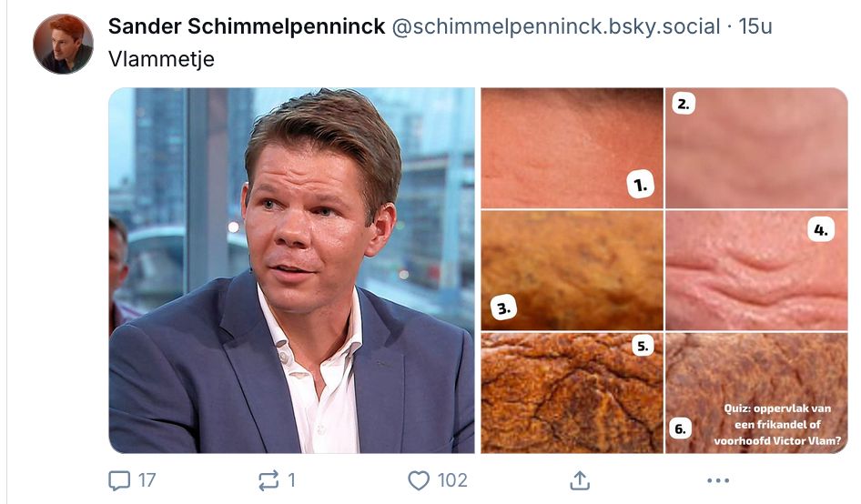Click the cracked crust tile numbered 5
Viewport: 861px width, 504px height.
click(x=571, y=392)
